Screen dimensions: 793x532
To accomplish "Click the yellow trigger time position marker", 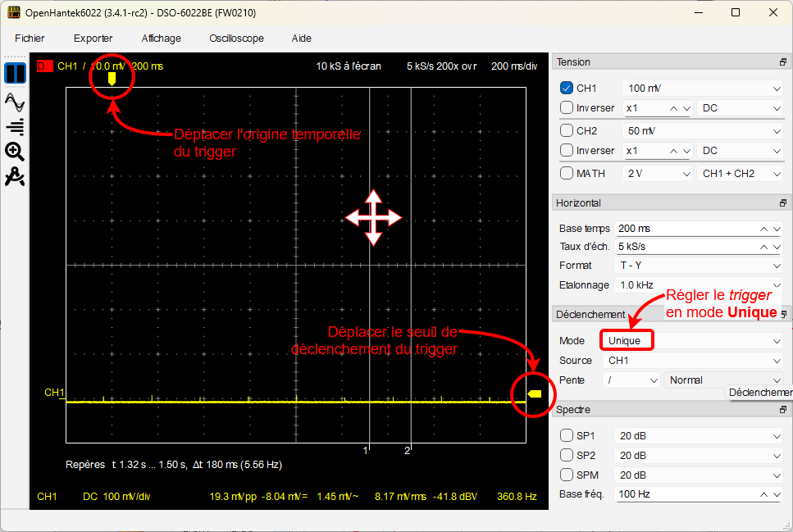I will (x=112, y=79).
